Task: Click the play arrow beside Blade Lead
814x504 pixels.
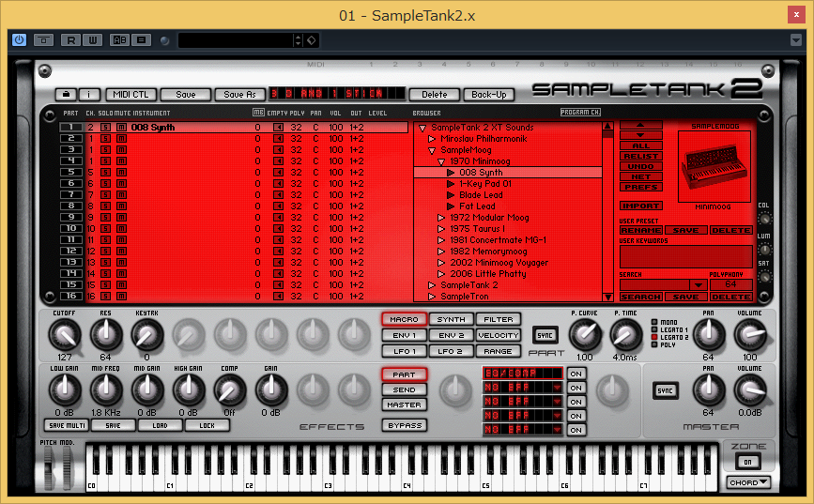Action: tap(451, 195)
